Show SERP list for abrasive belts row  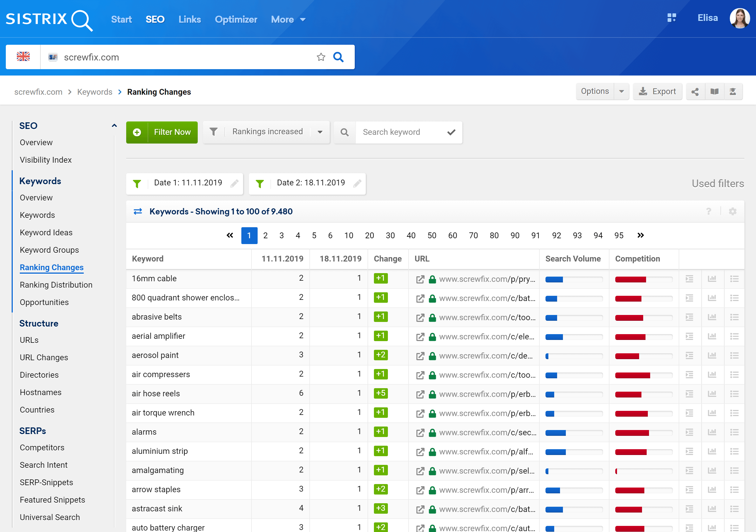734,317
